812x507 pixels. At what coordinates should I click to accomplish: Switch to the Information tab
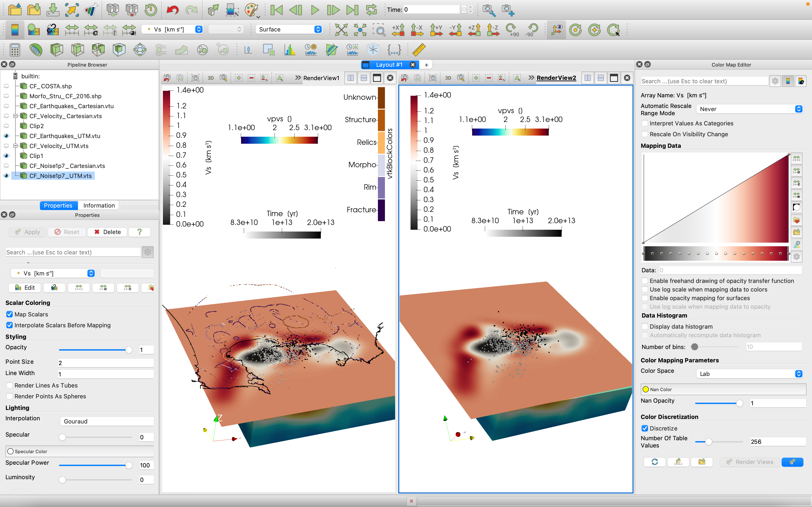click(99, 205)
